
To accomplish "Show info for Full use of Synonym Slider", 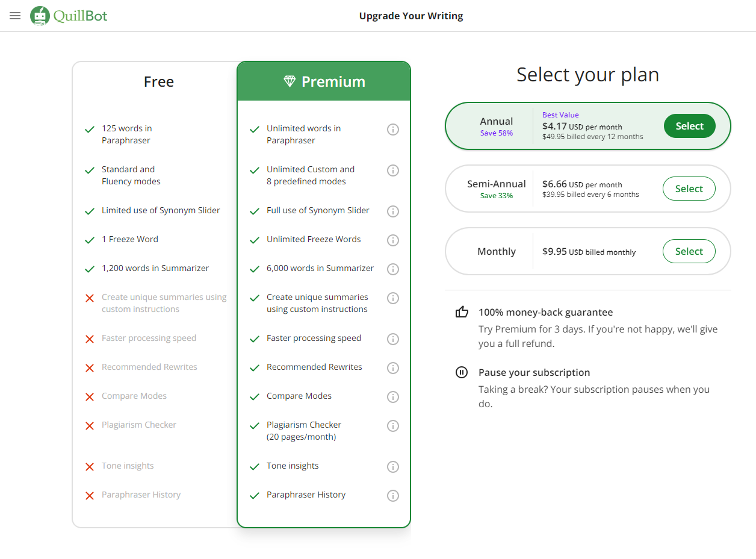I will coord(393,211).
